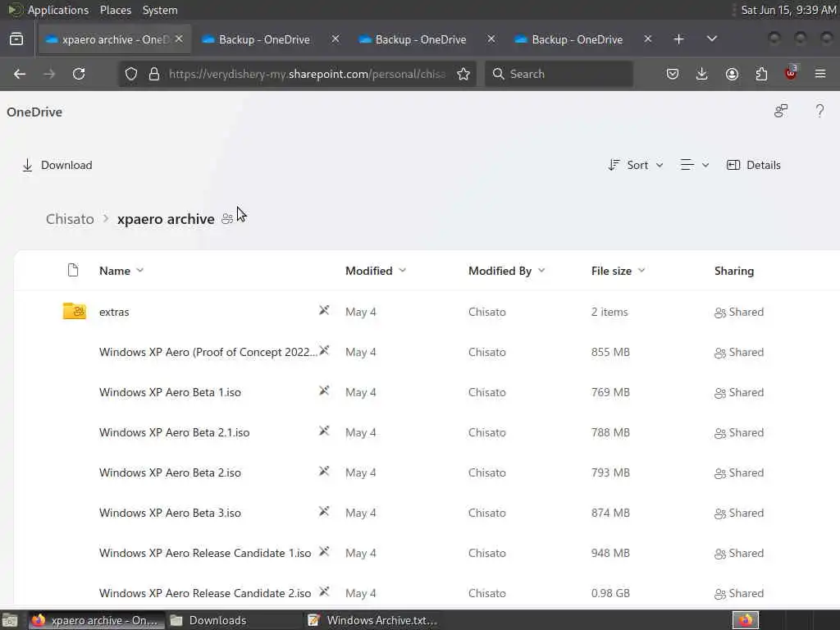The image size is (840, 630).
Task: Open the list all tabs chevron
Action: tap(711, 39)
